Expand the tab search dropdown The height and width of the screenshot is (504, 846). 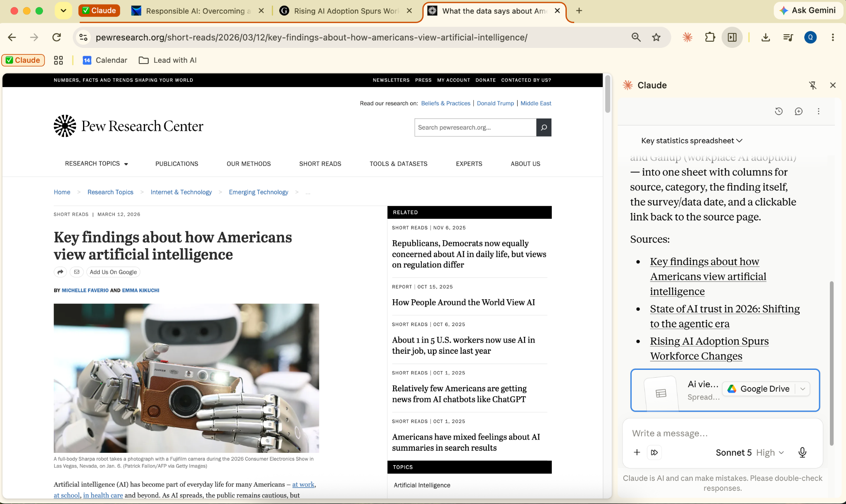pyautogui.click(x=63, y=11)
